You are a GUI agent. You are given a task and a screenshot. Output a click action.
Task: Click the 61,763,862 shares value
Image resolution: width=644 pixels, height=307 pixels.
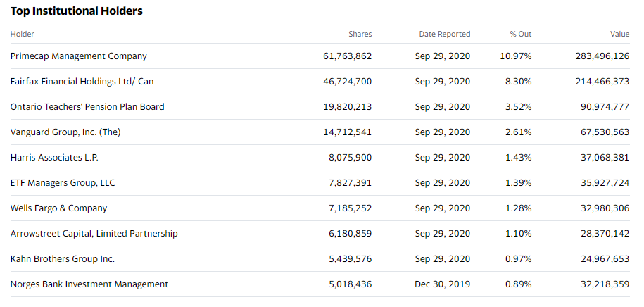[348, 56]
